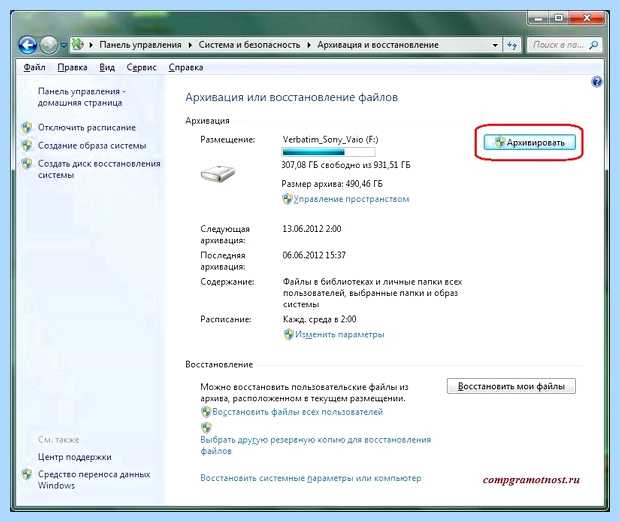The image size is (620, 522).
Task: Open the Вид menu
Action: 107,67
